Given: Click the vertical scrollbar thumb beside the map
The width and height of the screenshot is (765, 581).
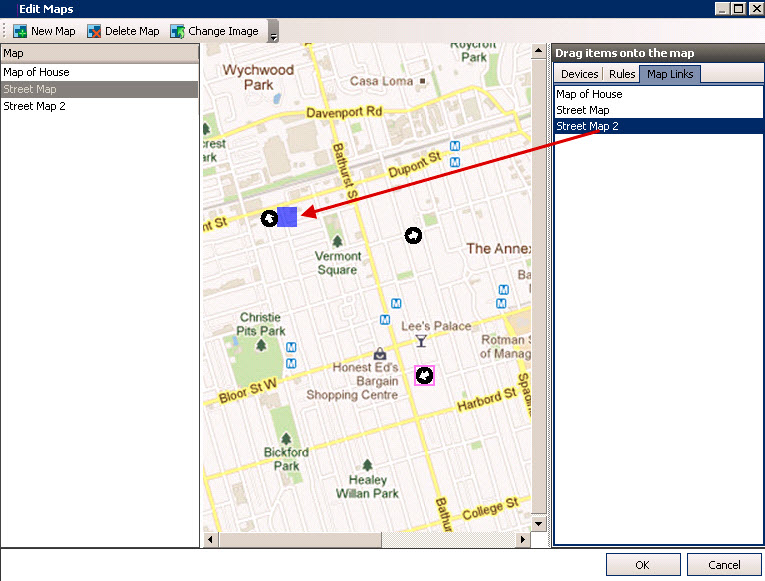Looking at the screenshot, I should pyautogui.click(x=538, y=286).
